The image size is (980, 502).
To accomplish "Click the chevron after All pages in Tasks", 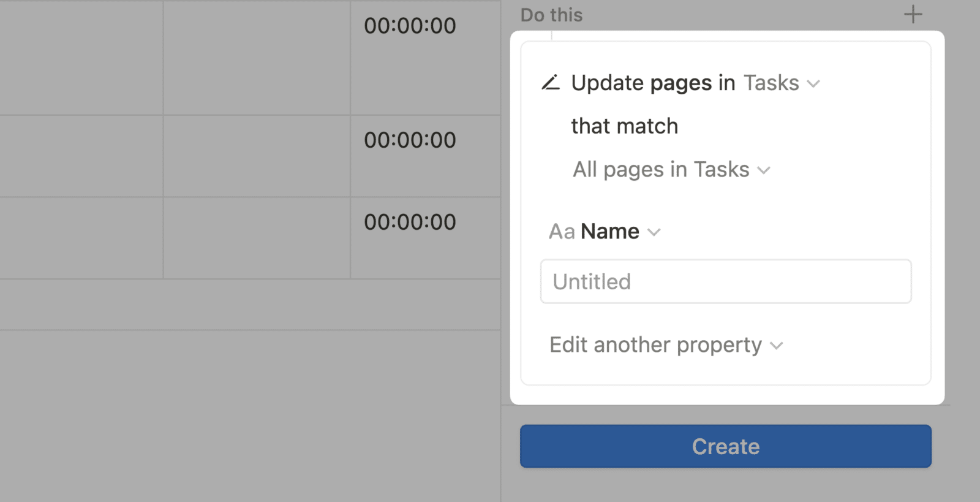I will [764, 170].
